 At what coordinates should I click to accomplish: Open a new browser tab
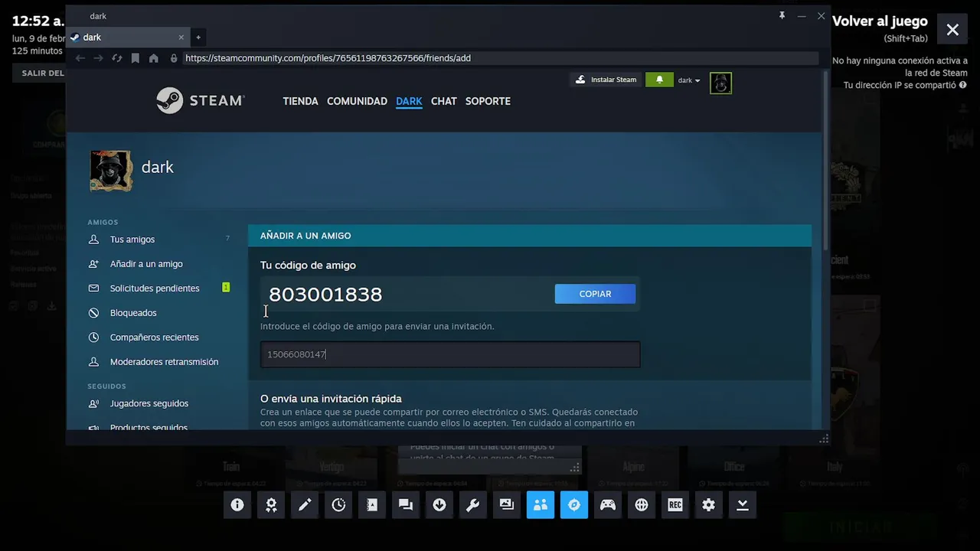[198, 37]
